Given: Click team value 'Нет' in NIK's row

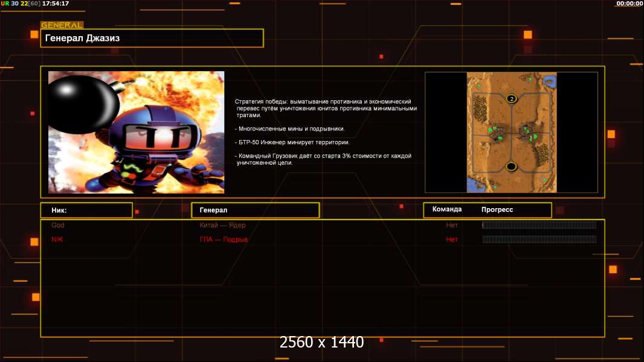Looking at the screenshot, I should [452, 240].
